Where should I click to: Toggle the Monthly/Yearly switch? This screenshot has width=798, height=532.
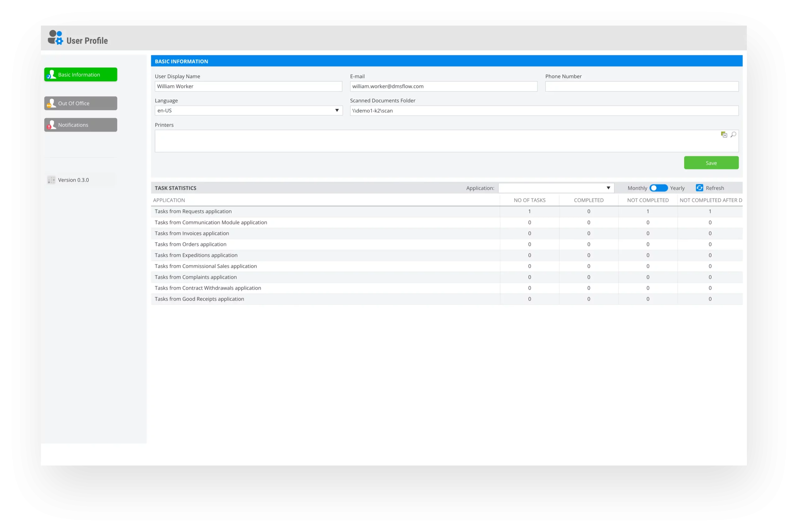tap(658, 188)
